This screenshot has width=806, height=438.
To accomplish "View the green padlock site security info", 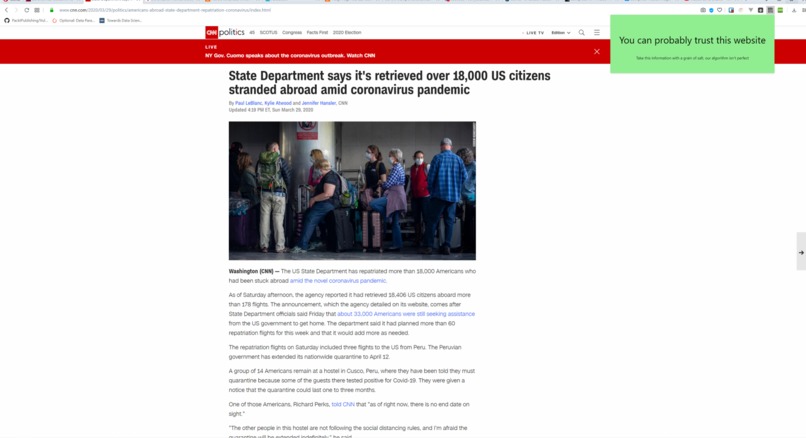I will pos(51,10).
